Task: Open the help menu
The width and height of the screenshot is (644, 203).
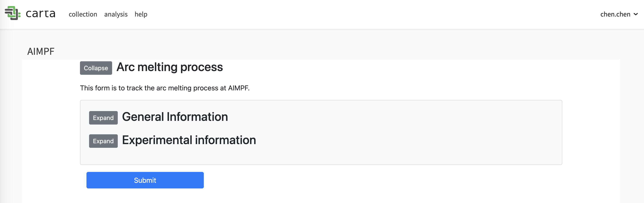Action: (141, 14)
